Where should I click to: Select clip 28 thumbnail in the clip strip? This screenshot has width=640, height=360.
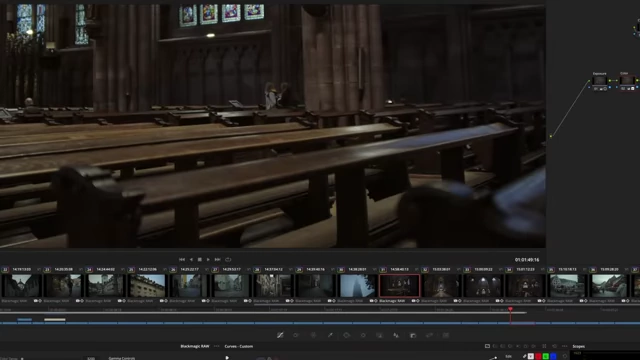click(x=273, y=285)
